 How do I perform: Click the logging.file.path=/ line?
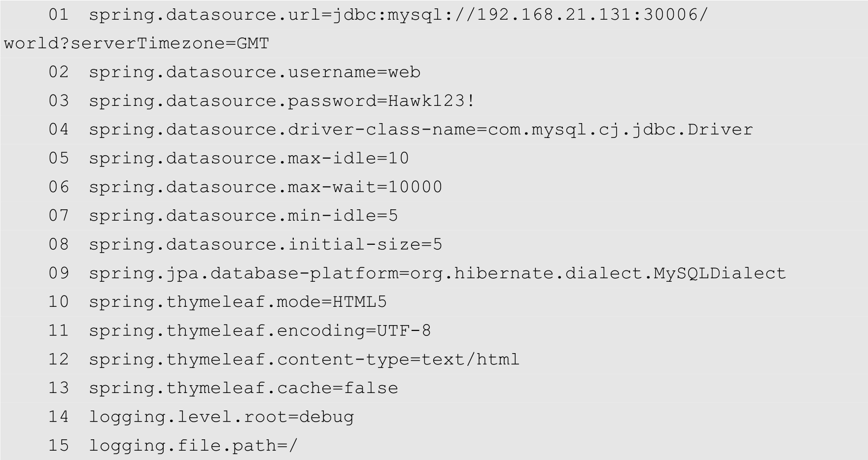(193, 446)
